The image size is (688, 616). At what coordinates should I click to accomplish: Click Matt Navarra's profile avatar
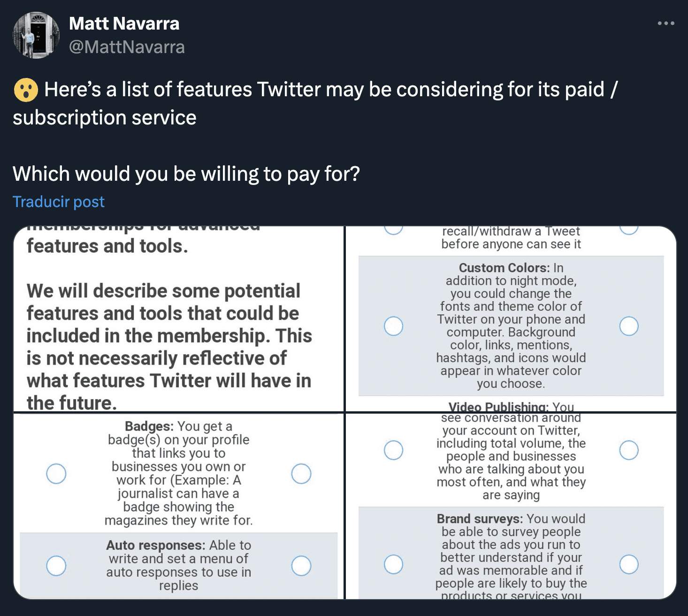36,35
